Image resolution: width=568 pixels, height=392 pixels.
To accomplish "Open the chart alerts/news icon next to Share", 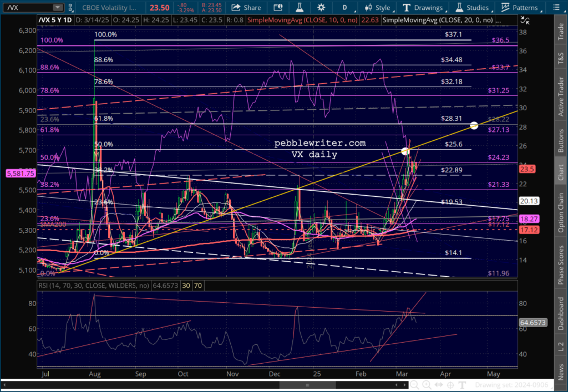I will 278,8.
